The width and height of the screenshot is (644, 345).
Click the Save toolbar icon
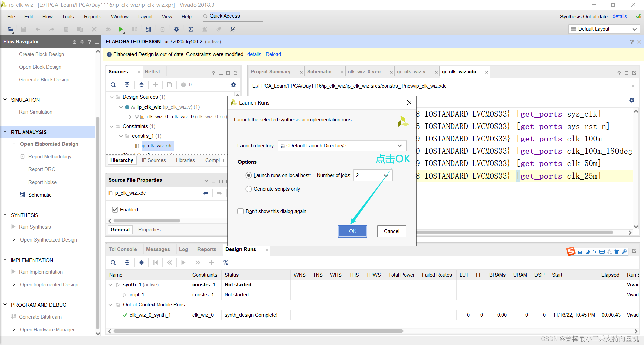23,29
